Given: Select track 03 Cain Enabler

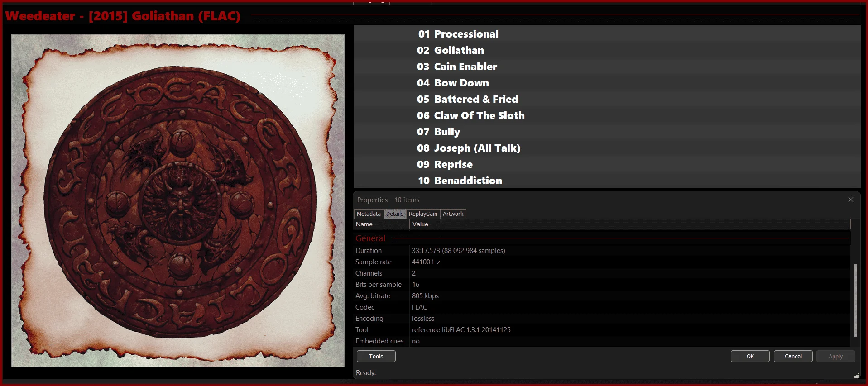Looking at the screenshot, I should click(x=607, y=67).
